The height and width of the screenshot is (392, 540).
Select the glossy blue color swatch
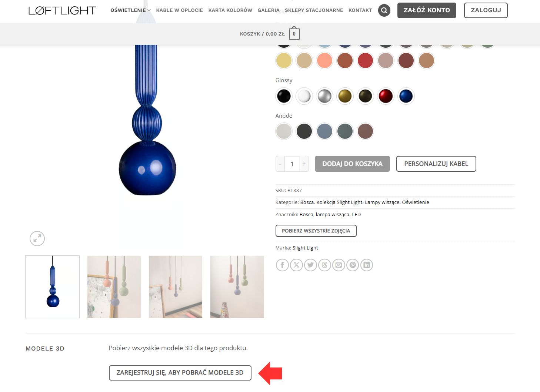[406, 96]
